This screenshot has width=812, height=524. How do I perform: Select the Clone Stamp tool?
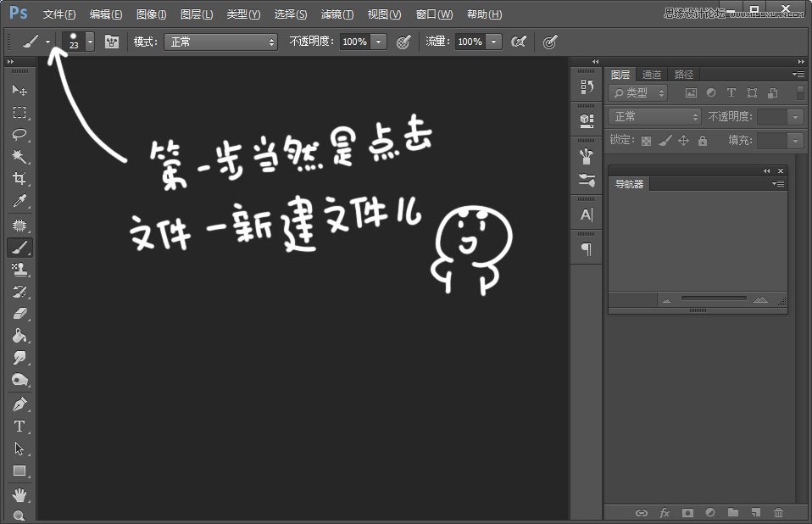click(x=19, y=270)
